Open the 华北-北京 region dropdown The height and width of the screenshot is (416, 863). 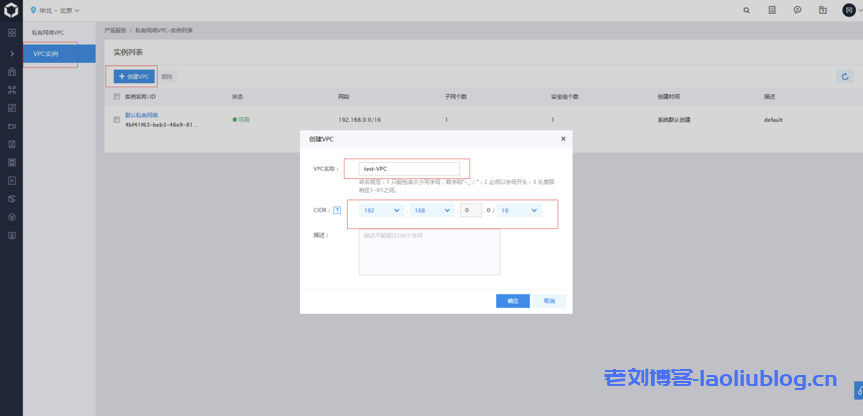pyautogui.click(x=55, y=10)
